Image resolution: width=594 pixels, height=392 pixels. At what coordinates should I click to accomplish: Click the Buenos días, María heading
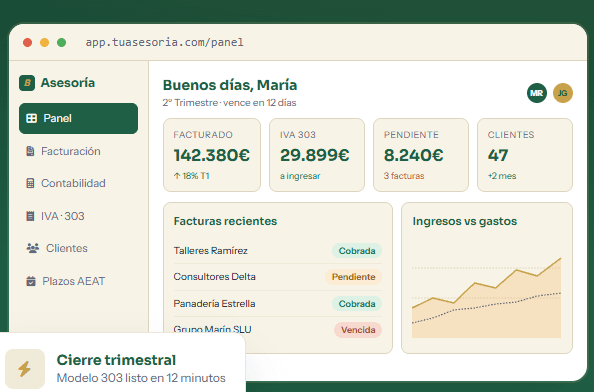tap(230, 85)
